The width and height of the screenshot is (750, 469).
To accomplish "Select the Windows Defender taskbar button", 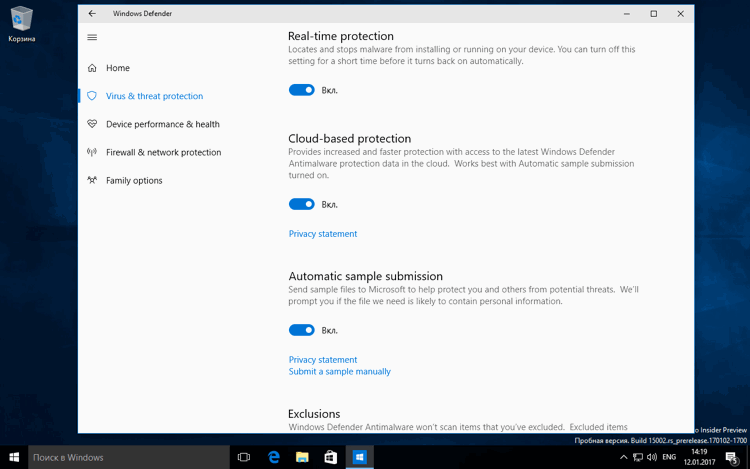I will click(360, 458).
